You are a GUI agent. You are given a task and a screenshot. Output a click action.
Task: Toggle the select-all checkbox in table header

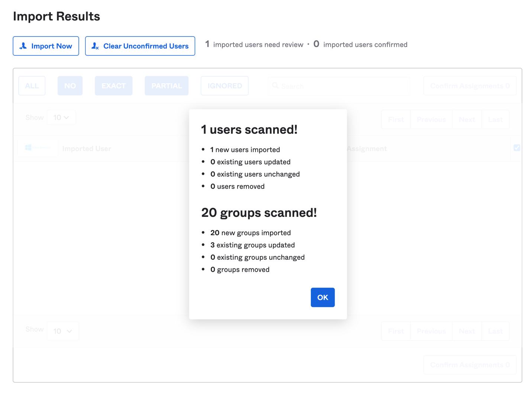point(516,148)
